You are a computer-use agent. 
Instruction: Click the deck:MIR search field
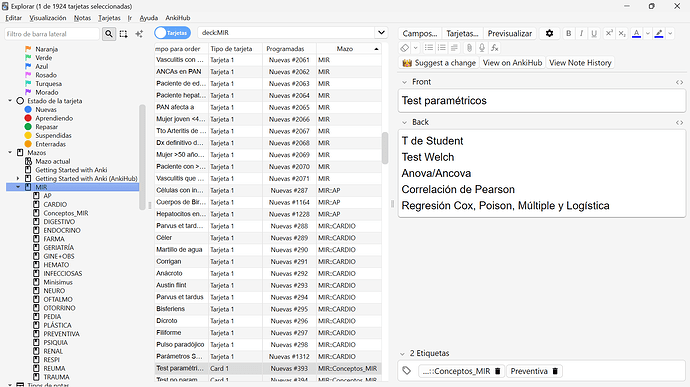[x=286, y=33]
